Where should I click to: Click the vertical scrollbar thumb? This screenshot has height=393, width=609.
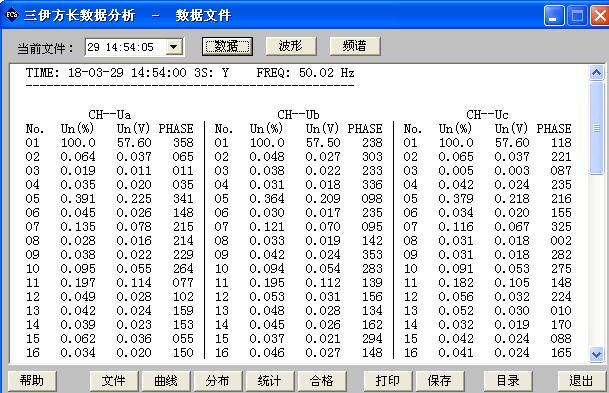597,128
